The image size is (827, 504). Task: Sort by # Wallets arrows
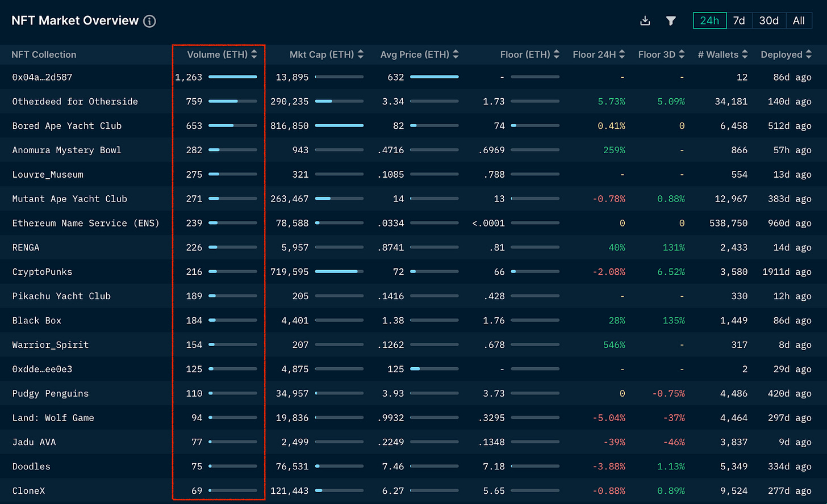click(745, 54)
